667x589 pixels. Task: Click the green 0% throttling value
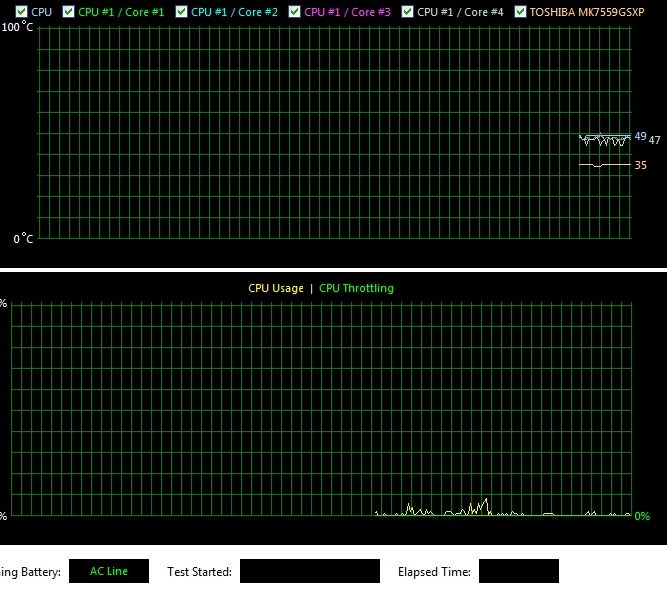[x=642, y=516]
